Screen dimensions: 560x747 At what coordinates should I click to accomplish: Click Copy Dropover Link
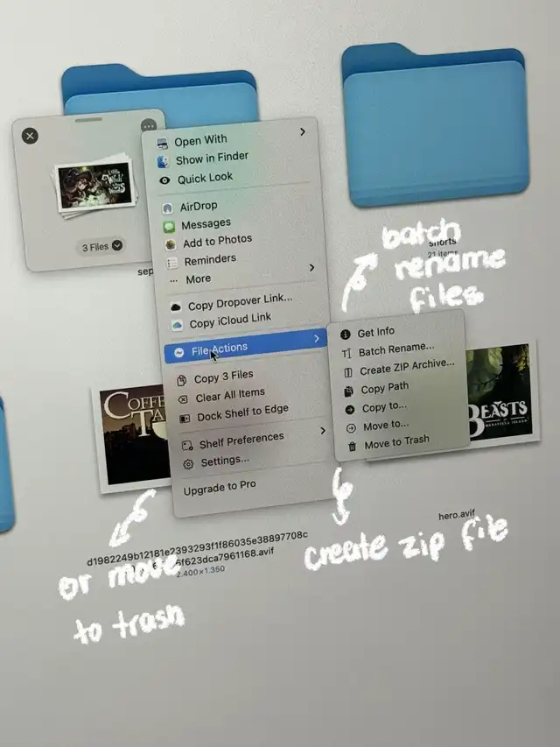[239, 301]
